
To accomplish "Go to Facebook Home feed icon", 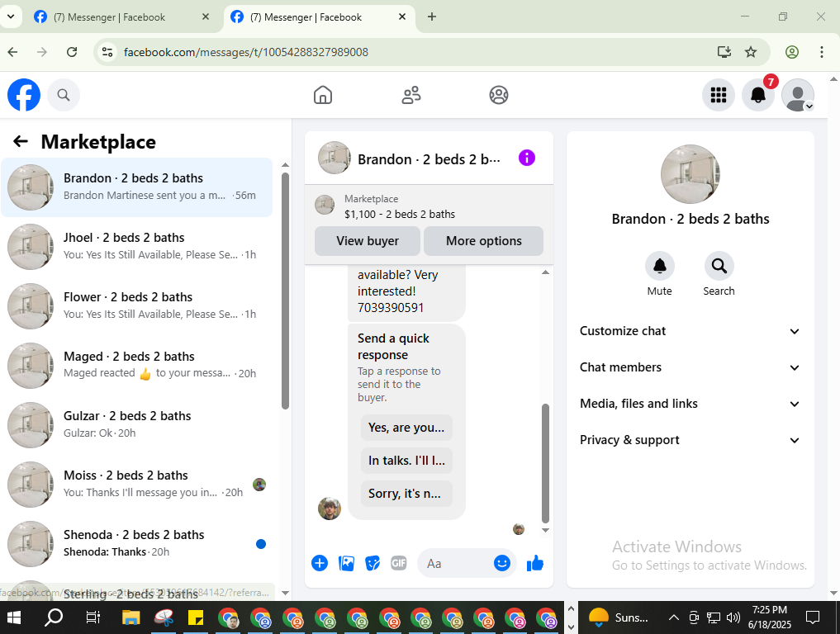I will click(x=322, y=95).
